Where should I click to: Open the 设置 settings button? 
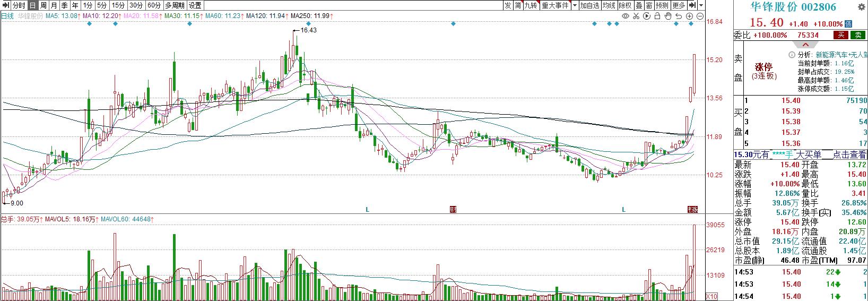(x=195, y=5)
